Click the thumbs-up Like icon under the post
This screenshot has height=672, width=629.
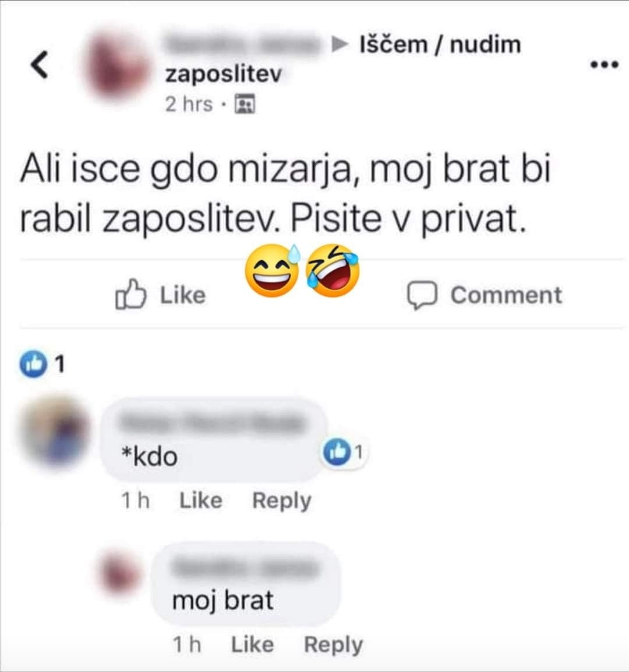[x=130, y=294]
